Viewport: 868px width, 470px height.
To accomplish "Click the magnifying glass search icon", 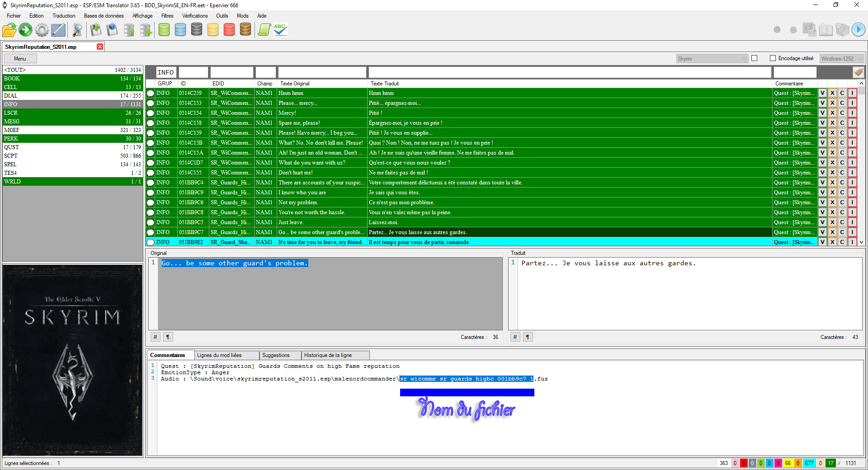I will tap(77, 30).
